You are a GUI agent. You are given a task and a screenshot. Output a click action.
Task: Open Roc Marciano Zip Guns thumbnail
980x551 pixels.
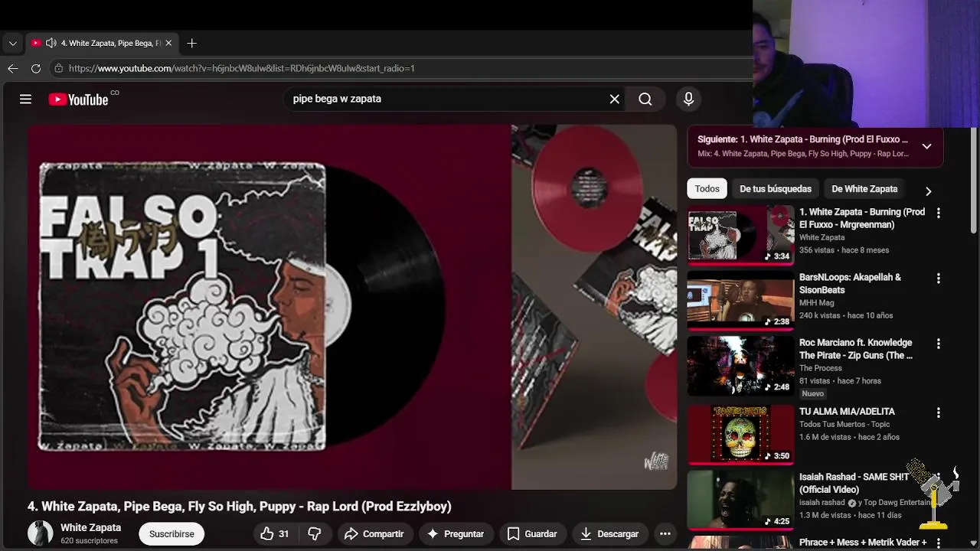click(x=740, y=366)
